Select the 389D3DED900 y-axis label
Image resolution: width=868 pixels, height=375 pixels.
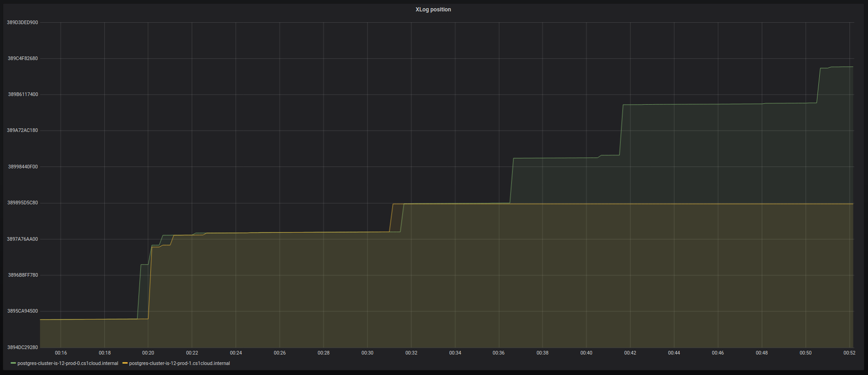[22, 22]
